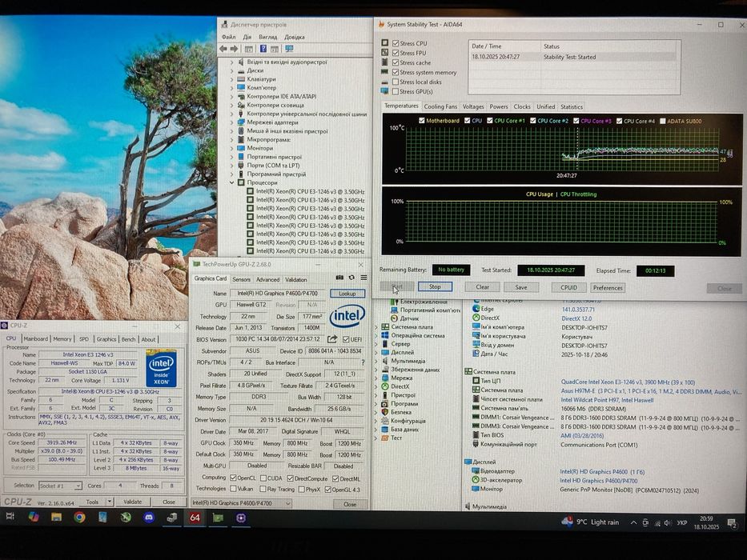Click the weather widget in system tray

(x=590, y=522)
